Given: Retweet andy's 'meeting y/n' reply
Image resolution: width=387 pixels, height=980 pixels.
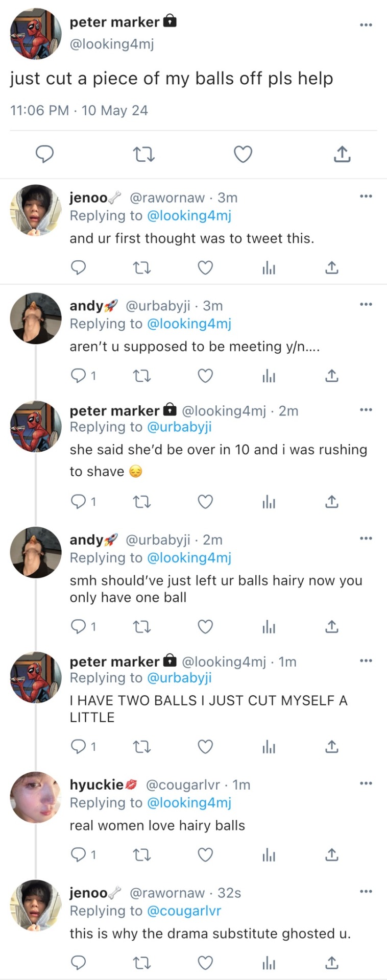Looking at the screenshot, I should click(x=141, y=376).
